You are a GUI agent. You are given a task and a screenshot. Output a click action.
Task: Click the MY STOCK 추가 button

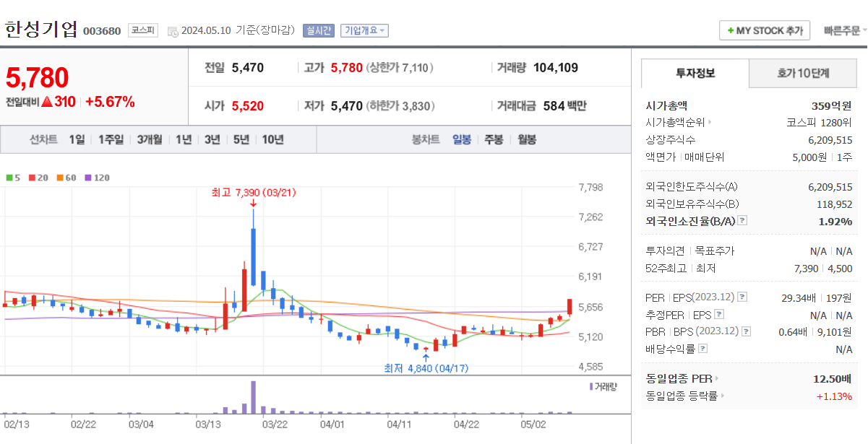(765, 30)
